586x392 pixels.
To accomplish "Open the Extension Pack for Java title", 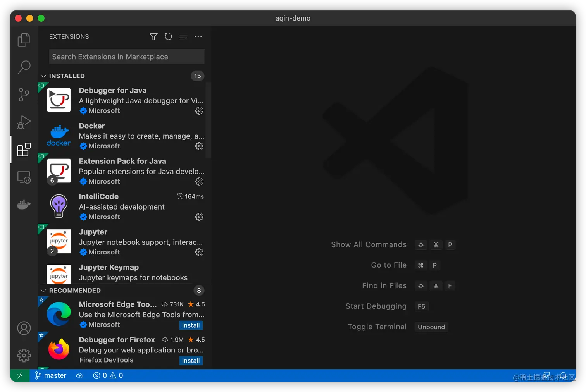I will click(122, 161).
